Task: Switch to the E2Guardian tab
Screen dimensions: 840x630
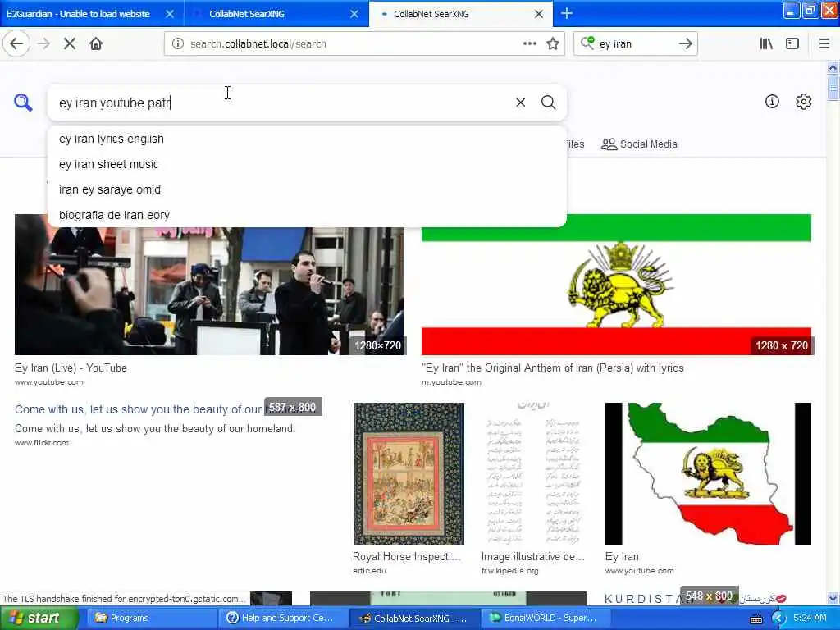Action: (78, 14)
